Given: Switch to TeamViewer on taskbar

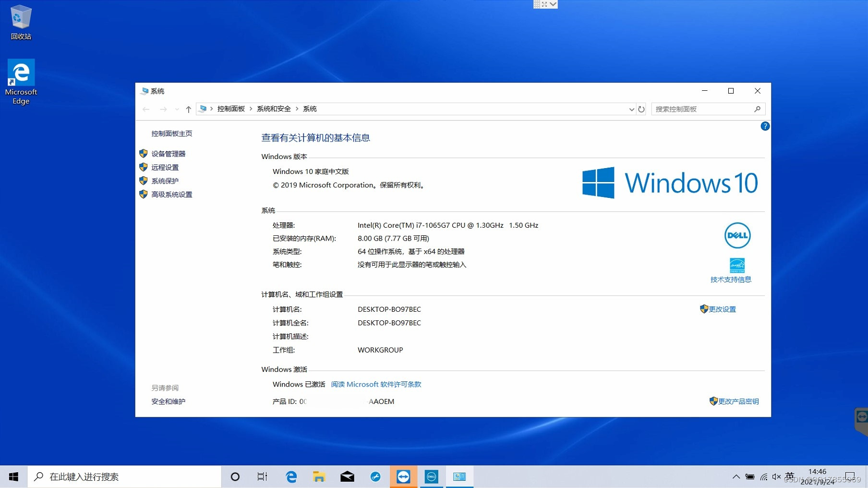Looking at the screenshot, I should tap(403, 476).
